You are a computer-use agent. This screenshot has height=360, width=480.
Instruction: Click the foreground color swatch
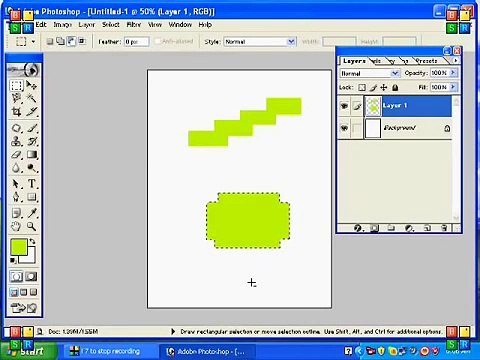[19, 247]
